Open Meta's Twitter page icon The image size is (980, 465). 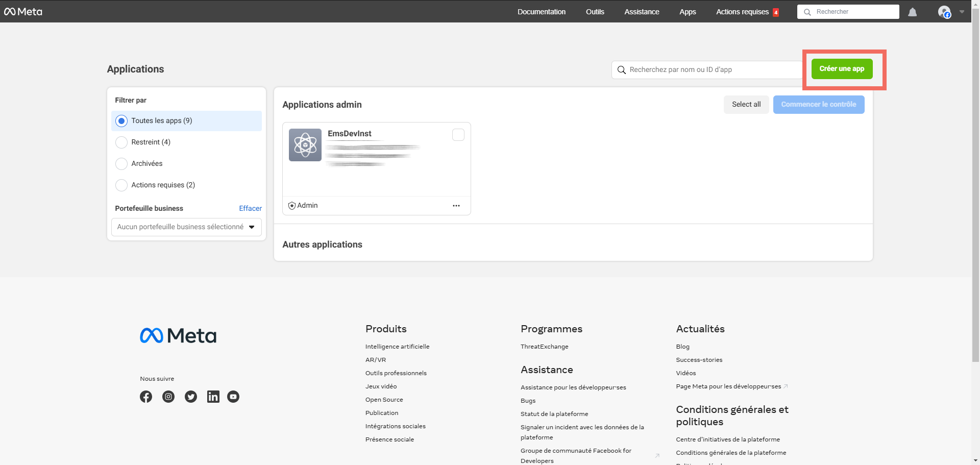point(191,397)
